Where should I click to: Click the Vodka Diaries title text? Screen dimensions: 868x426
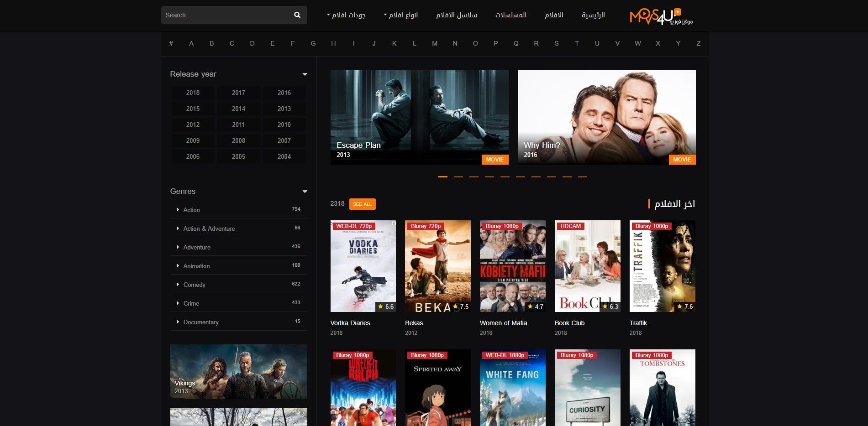pyautogui.click(x=350, y=323)
